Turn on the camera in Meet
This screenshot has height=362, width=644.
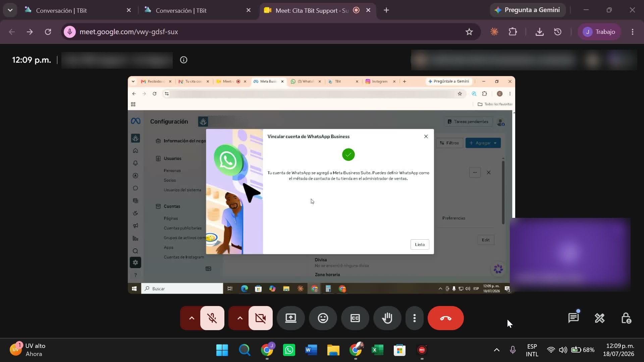(260, 318)
